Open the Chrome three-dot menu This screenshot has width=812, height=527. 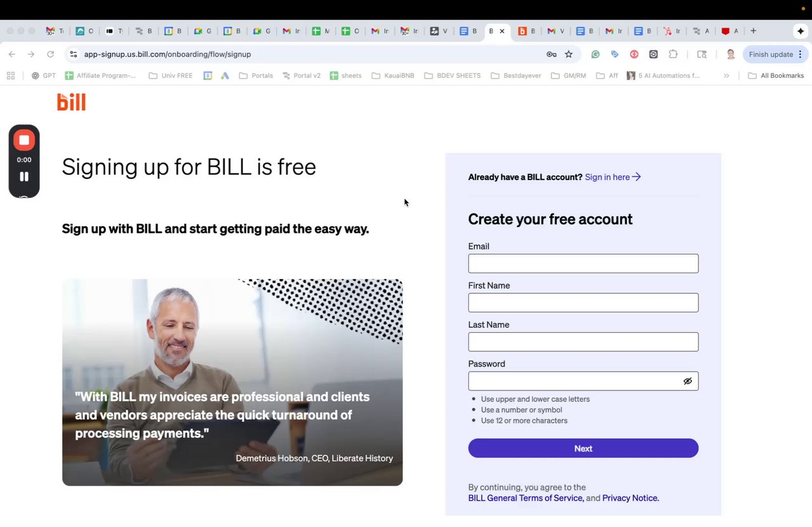(801, 55)
